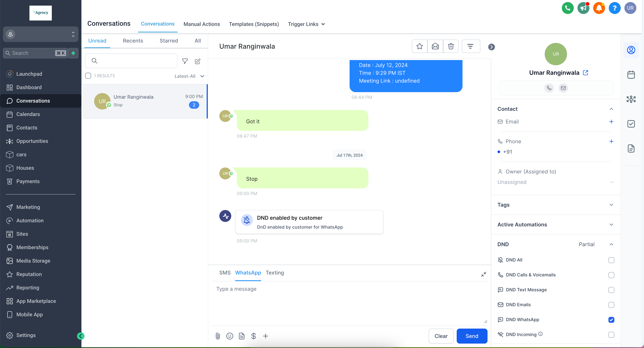
Task: Open the emoji picker
Action: tap(230, 336)
